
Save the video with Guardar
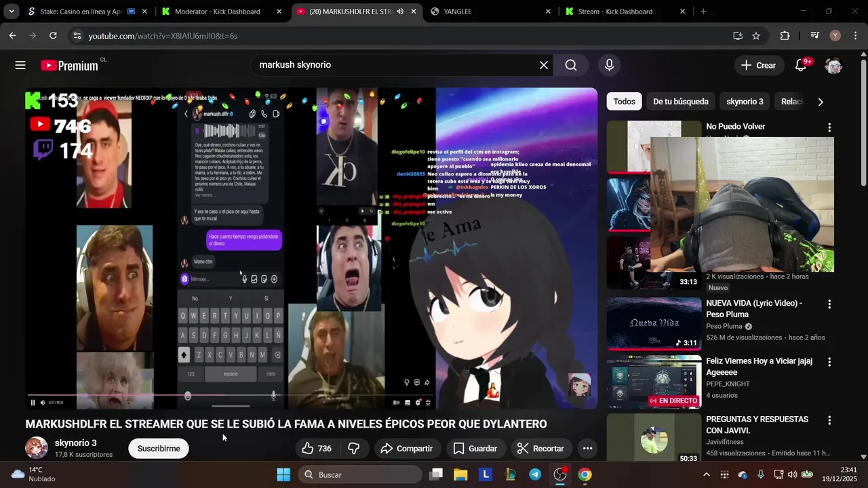(475, 449)
